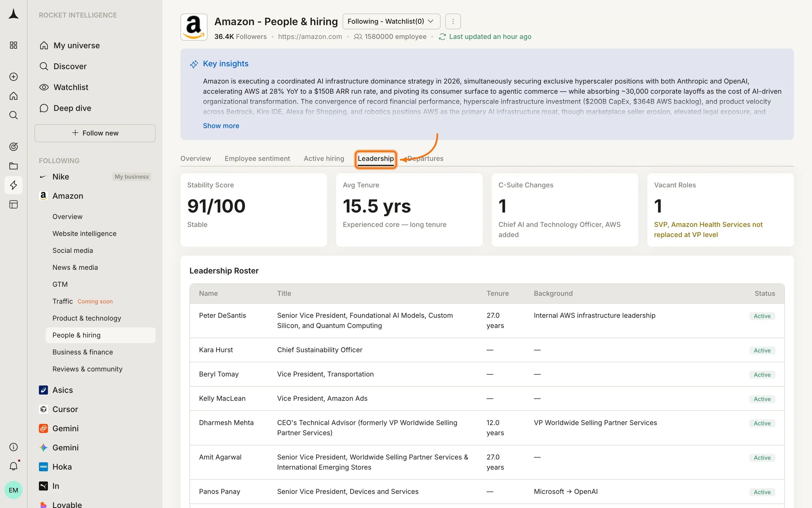Switch to the Active hiring tab
Image resolution: width=812 pixels, height=508 pixels.
point(324,159)
